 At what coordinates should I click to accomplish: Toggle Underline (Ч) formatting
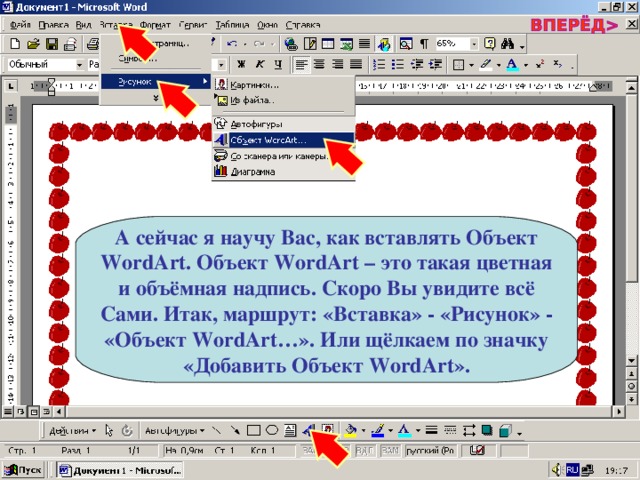coord(278,64)
